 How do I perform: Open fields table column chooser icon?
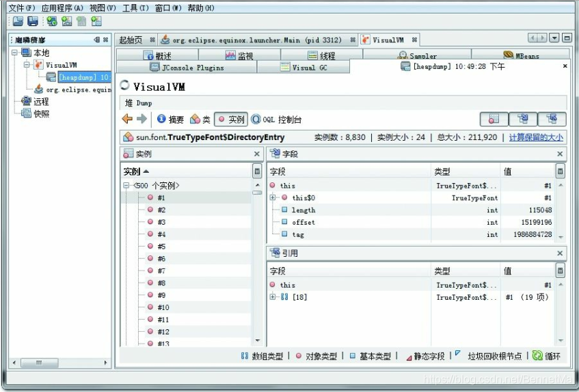coord(560,171)
